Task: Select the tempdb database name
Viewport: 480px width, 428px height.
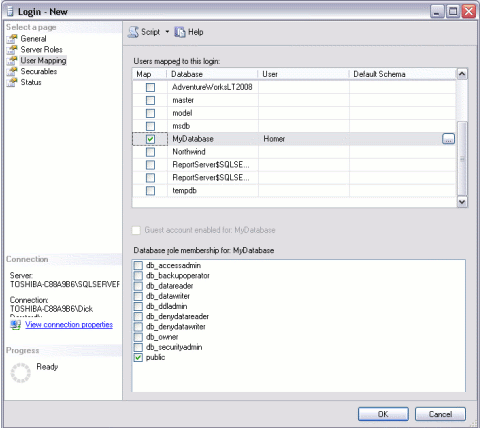Action: pos(184,191)
